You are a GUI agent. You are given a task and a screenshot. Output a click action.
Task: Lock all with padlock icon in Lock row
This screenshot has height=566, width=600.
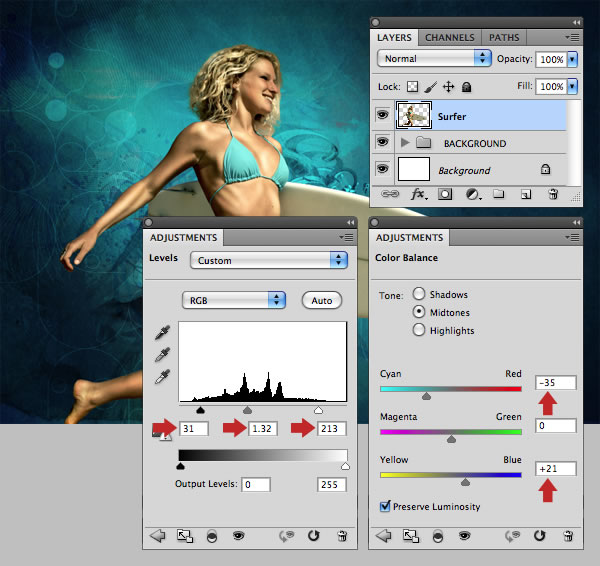(x=466, y=87)
